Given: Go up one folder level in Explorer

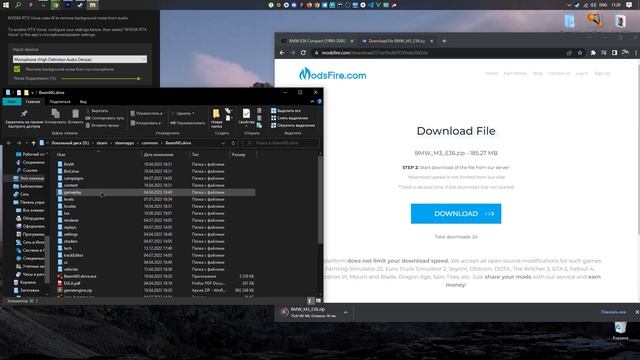Looking at the screenshot, I should tap(33, 143).
